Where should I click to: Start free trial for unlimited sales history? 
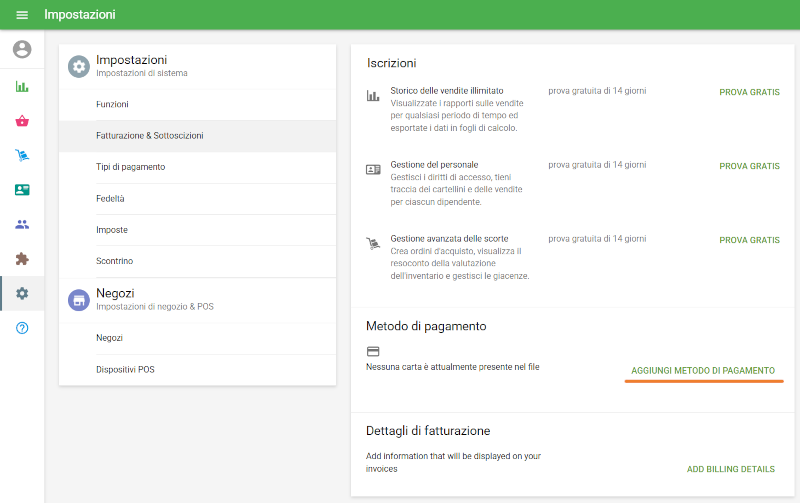[749, 92]
